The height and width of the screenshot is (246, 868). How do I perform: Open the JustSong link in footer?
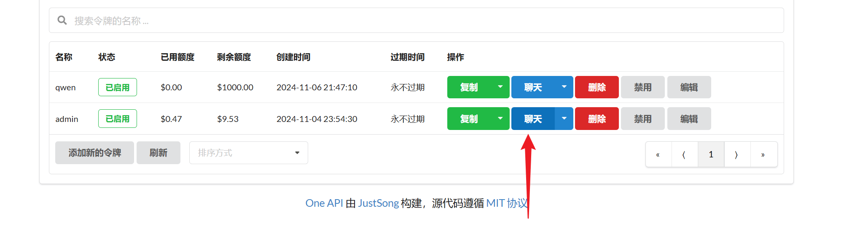point(378,203)
